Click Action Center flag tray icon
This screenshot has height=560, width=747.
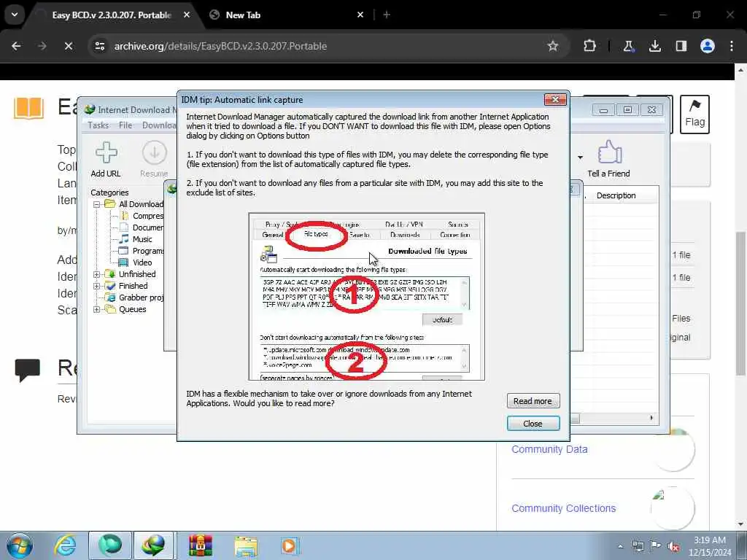[656, 546]
